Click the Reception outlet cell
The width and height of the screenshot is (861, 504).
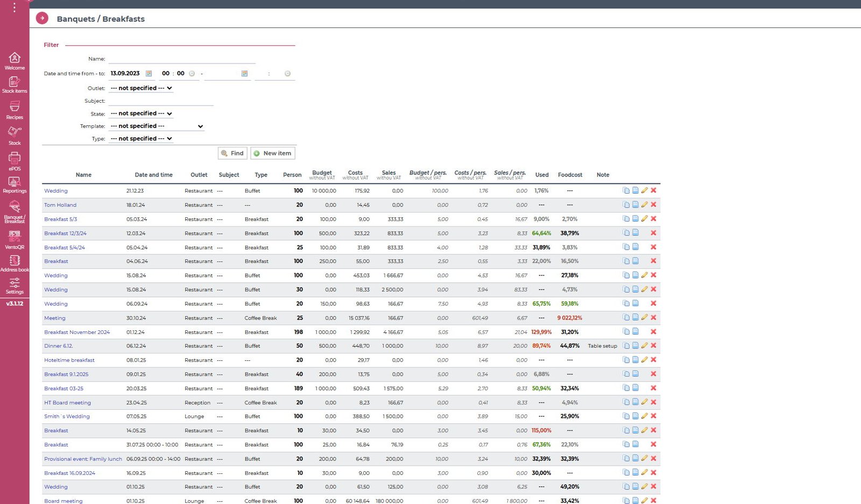coord(197,403)
